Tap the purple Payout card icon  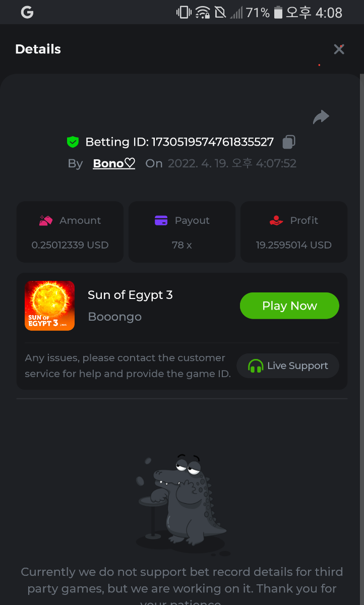161,220
